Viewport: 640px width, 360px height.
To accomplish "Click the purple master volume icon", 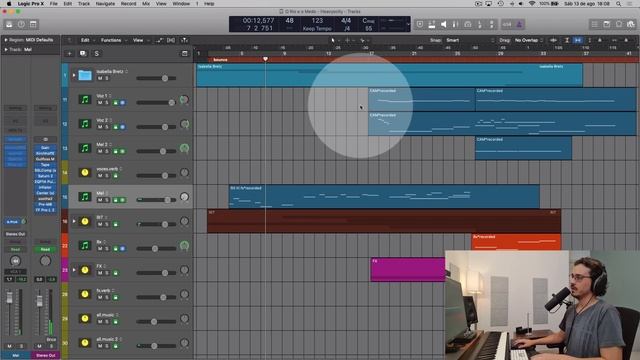I will point(519,24).
